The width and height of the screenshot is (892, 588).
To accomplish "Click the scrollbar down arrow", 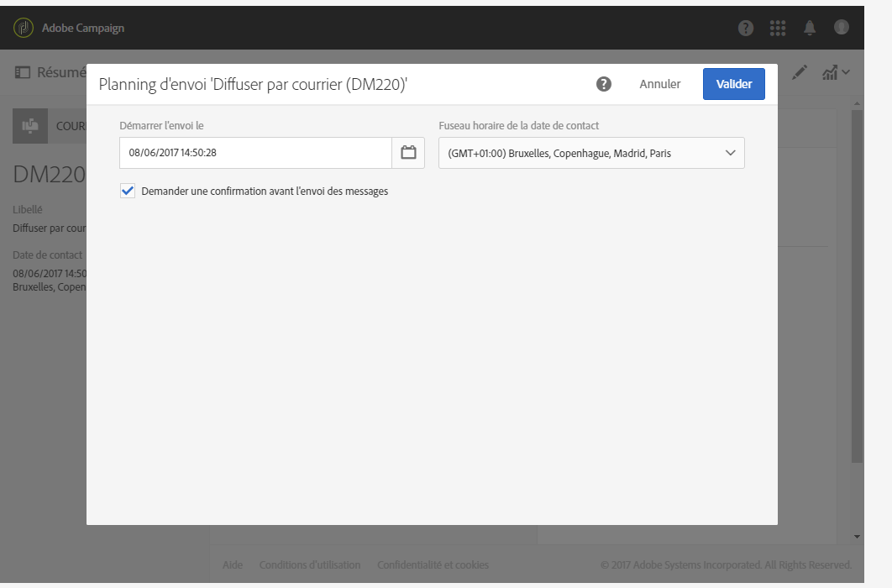I will [x=857, y=536].
